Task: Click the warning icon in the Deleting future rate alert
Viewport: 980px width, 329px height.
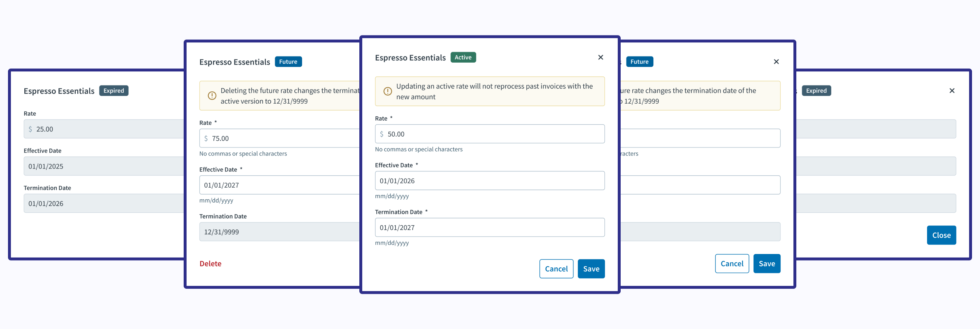Action: [212, 96]
